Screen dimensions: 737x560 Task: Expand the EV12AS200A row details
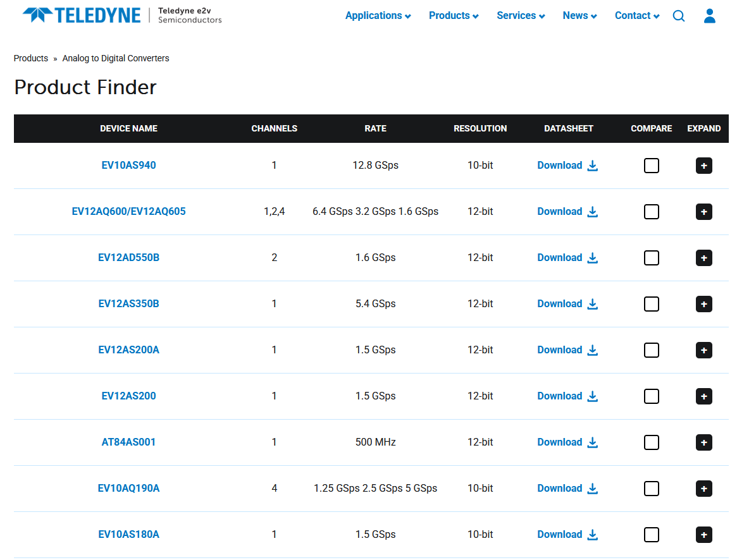[x=703, y=350]
